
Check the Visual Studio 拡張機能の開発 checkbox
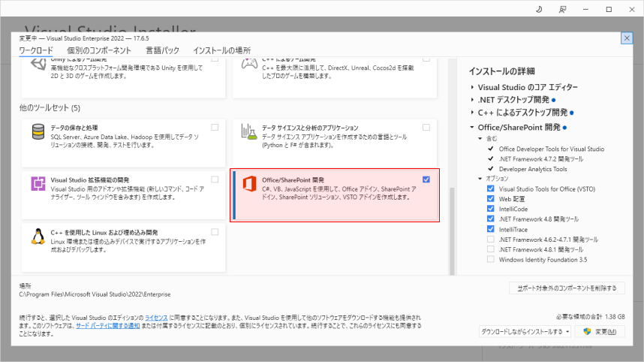point(215,179)
